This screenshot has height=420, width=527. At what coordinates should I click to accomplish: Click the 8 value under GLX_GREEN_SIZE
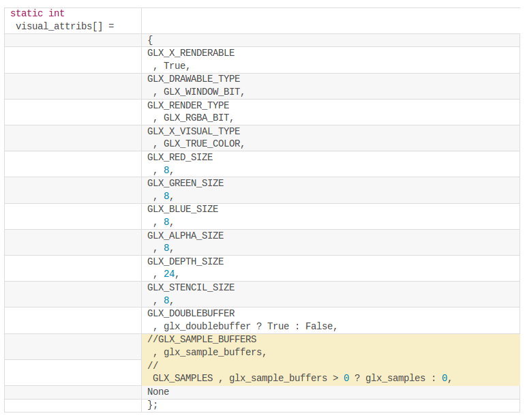(x=166, y=196)
